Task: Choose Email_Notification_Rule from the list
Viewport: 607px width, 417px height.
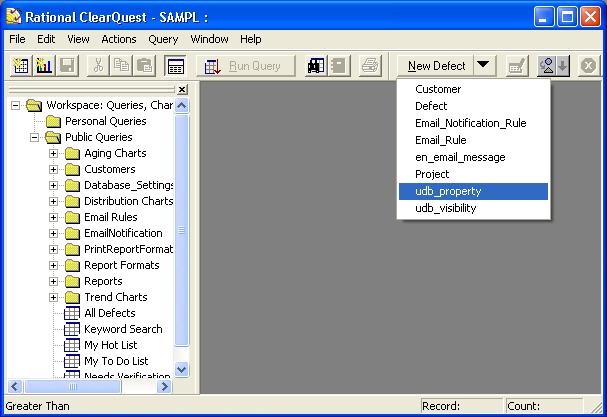Action: 473,123
